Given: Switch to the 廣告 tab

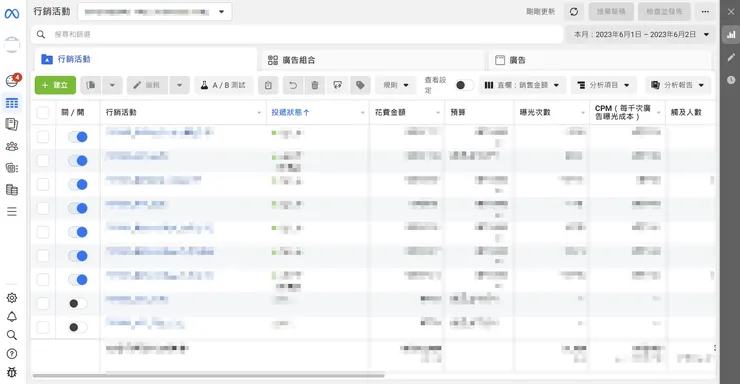Looking at the screenshot, I should (x=600, y=60).
